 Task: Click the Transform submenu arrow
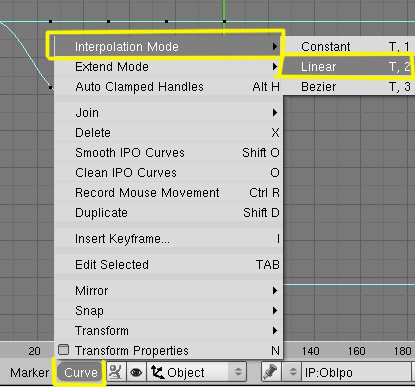pyautogui.click(x=275, y=331)
